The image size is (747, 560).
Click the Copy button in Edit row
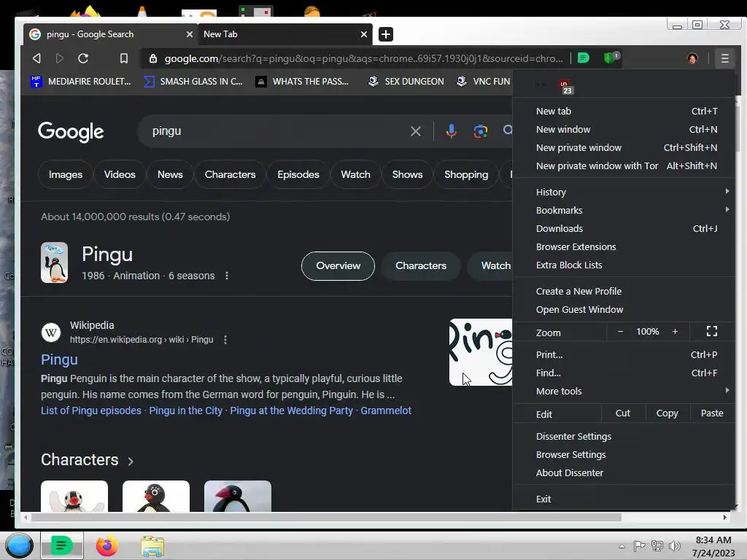tap(667, 413)
